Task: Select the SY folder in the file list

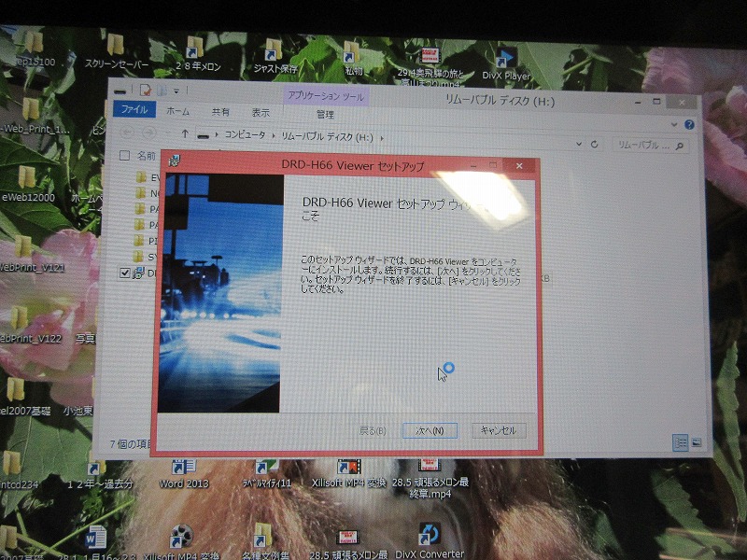Action: coord(145,257)
